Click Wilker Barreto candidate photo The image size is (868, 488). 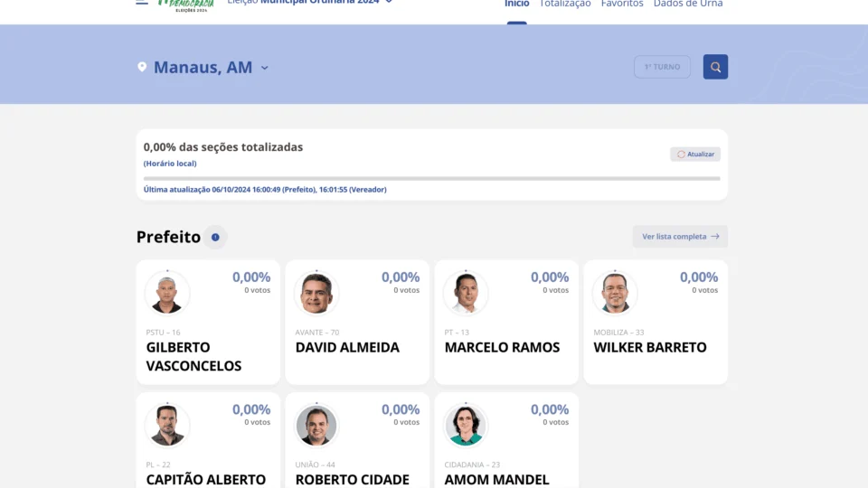(615, 293)
